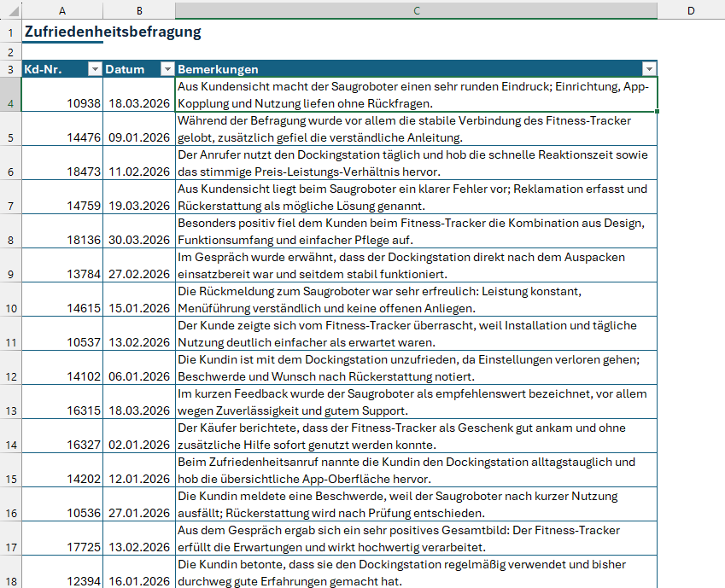Select customer number 14615
The height and width of the screenshot is (588, 725).
tap(62, 300)
